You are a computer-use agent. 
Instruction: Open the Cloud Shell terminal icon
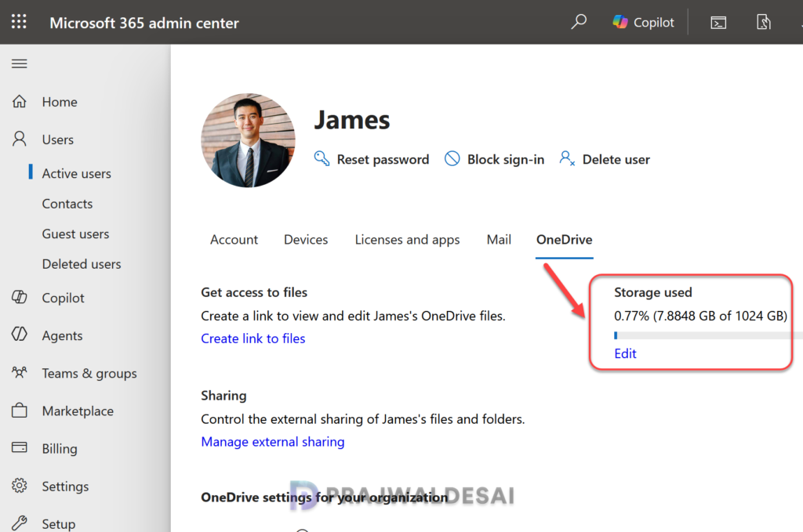(718, 23)
